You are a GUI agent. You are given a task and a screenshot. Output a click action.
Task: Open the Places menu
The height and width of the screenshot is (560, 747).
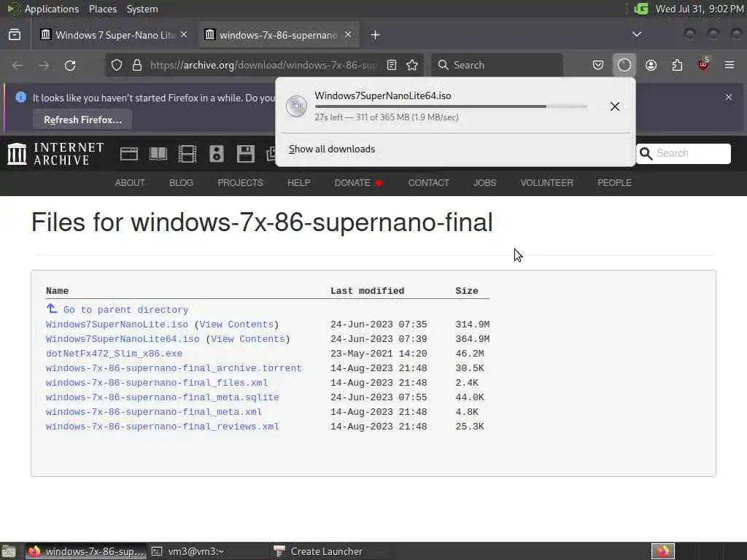pos(102,9)
